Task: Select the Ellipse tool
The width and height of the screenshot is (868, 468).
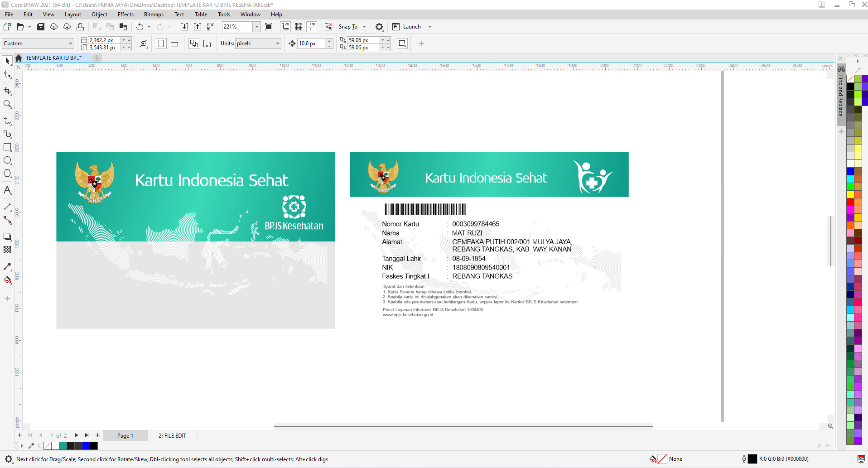Action: [x=7, y=160]
